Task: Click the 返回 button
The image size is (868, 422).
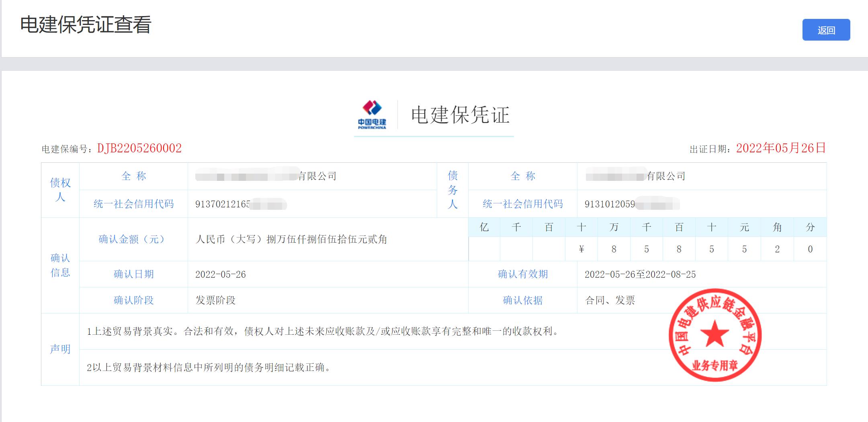Action: [x=826, y=30]
